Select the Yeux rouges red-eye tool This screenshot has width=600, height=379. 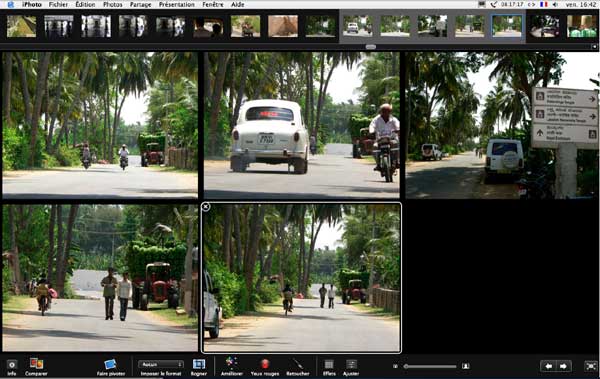[265, 364]
